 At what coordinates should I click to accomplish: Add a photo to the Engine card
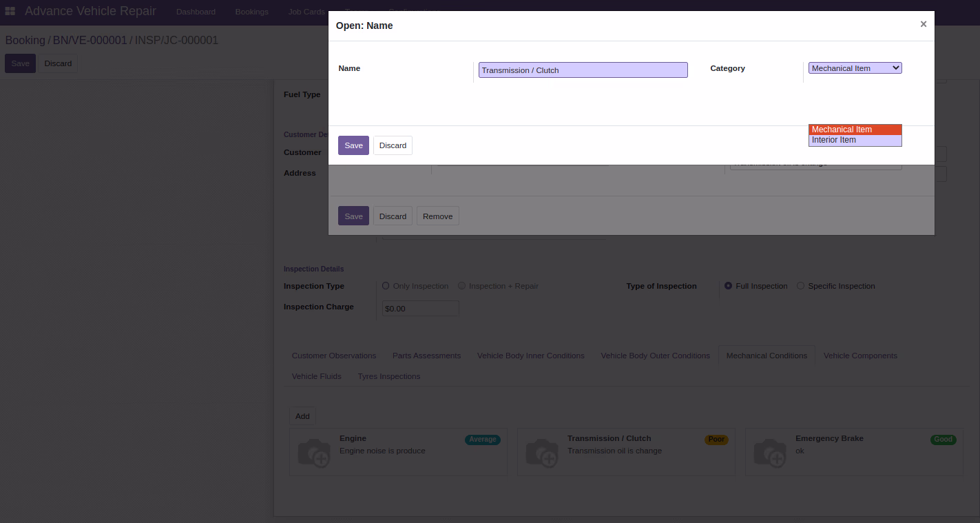313,453
